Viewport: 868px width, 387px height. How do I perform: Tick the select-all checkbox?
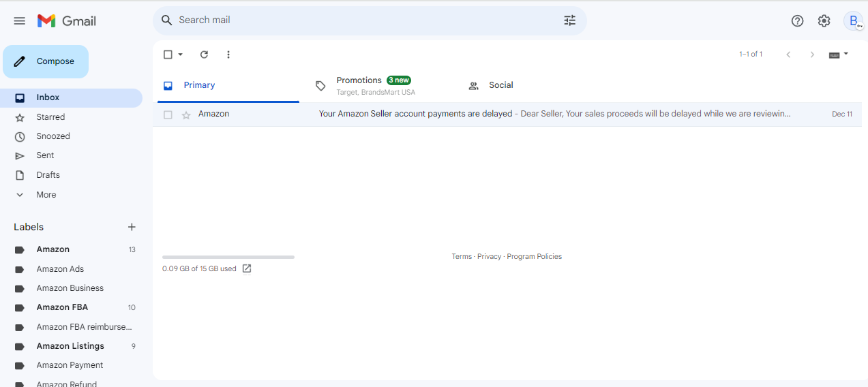pyautogui.click(x=168, y=55)
